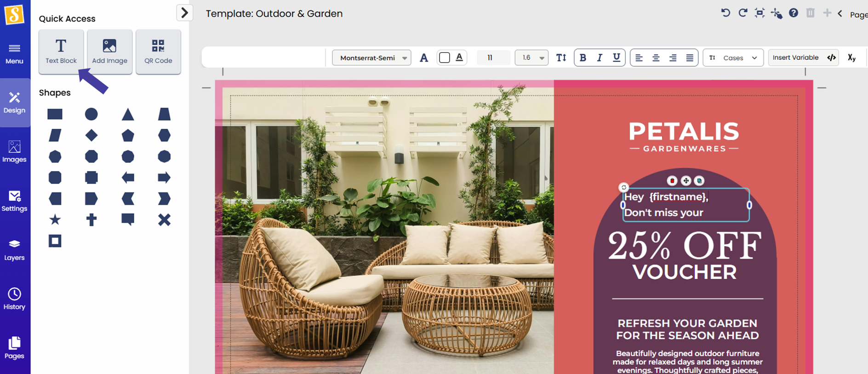Open the help question mark icon
This screenshot has height=374, width=868.
coord(794,13)
